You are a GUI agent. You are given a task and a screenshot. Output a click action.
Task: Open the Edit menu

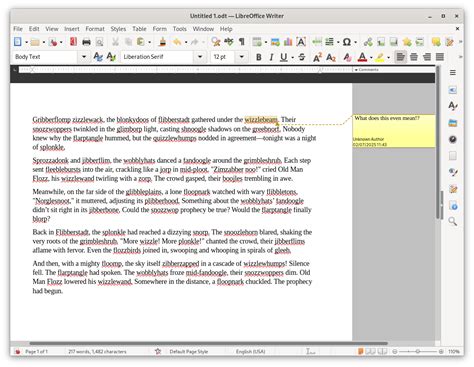point(34,29)
